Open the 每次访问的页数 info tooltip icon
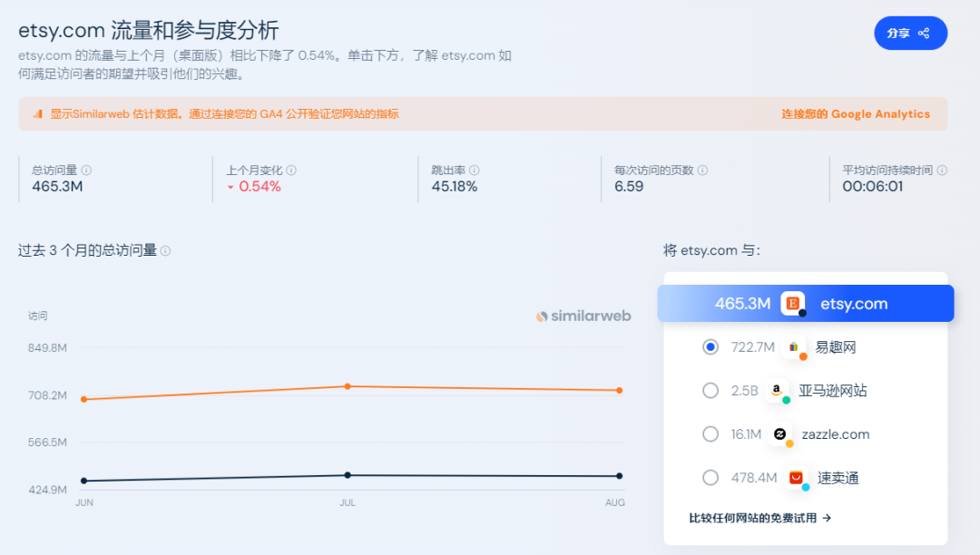Viewport: 980px width, 555px height. 707,169
